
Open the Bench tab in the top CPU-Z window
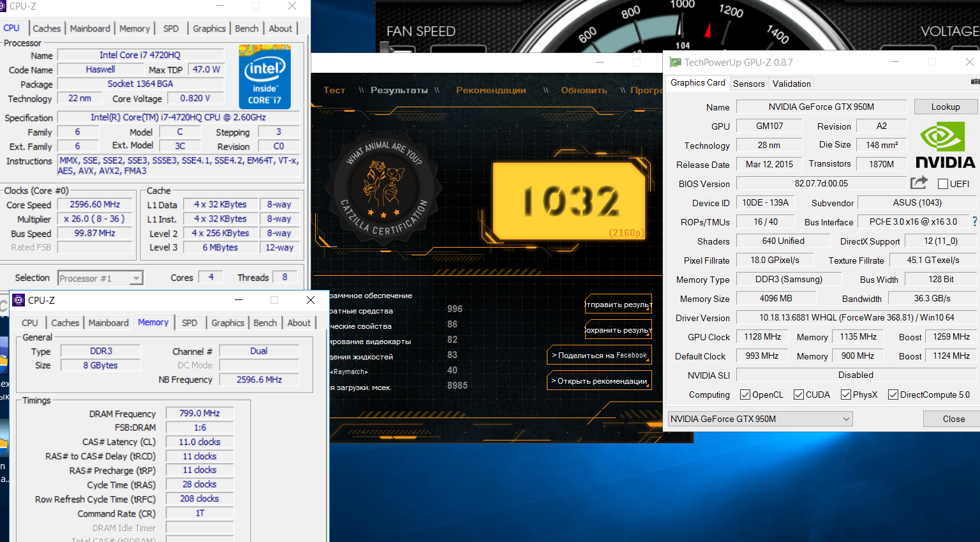click(247, 29)
